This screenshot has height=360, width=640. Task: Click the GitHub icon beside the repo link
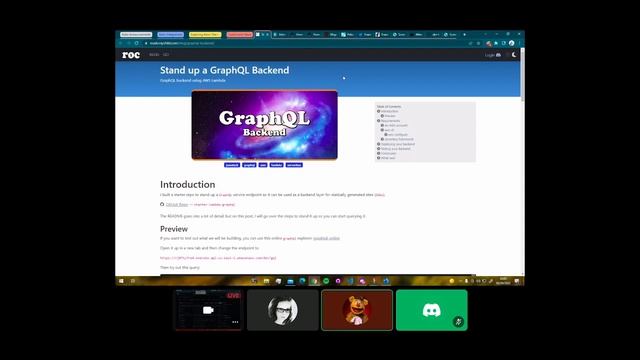pyautogui.click(x=162, y=204)
